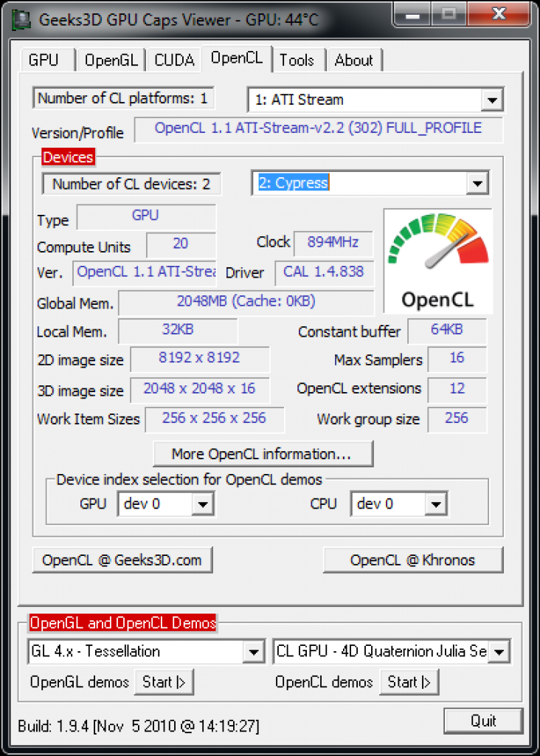
Task: Click the Number of CL devices field
Action: coord(131,184)
